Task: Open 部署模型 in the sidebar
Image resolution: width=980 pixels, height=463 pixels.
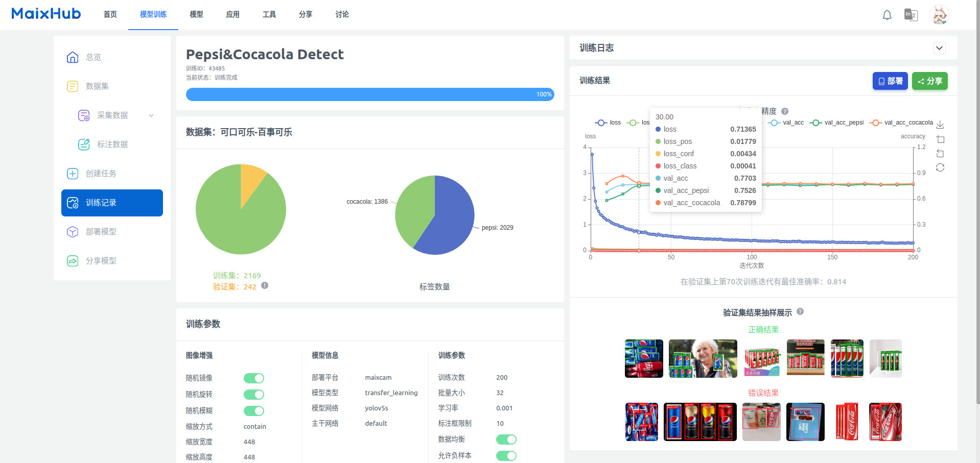Action: (x=112, y=232)
